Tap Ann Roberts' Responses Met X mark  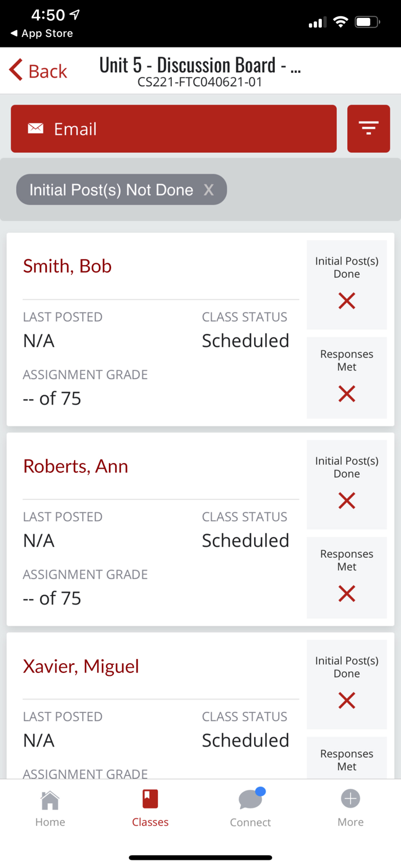(347, 594)
